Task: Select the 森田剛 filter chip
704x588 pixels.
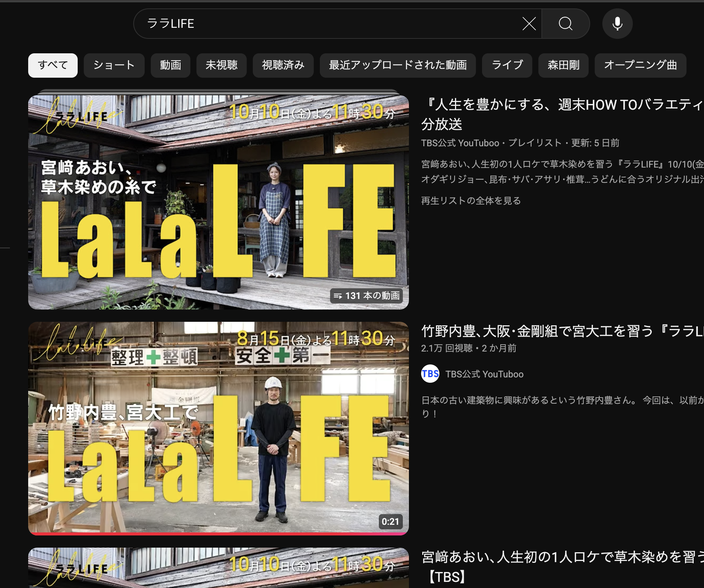Action: click(x=563, y=66)
